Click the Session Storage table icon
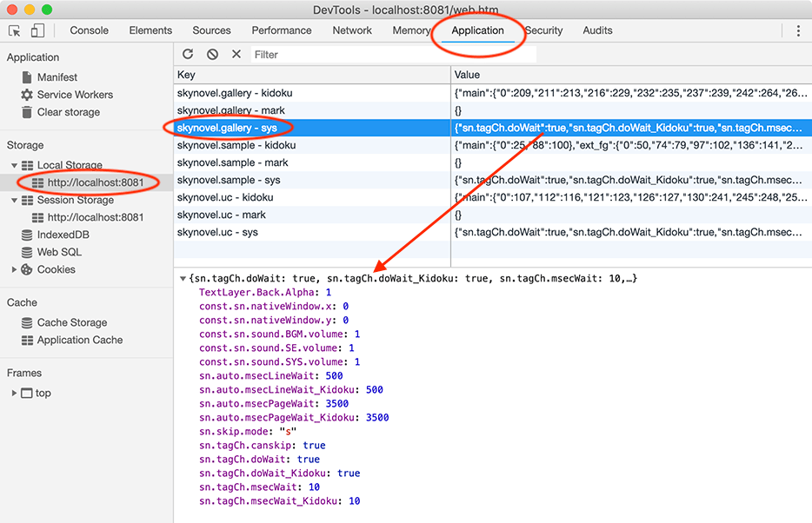This screenshot has width=812, height=523. click(x=28, y=200)
